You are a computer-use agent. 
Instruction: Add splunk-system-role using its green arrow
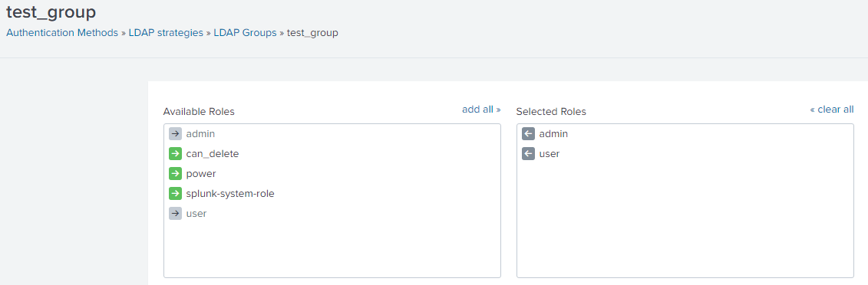click(x=176, y=193)
